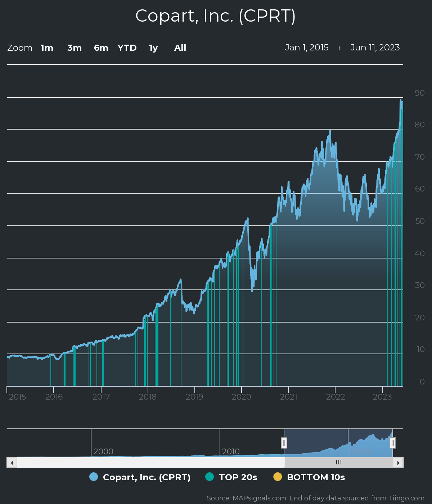Toggle BOTTOM 10s series legend
The width and height of the screenshot is (432, 504).
coord(309,477)
